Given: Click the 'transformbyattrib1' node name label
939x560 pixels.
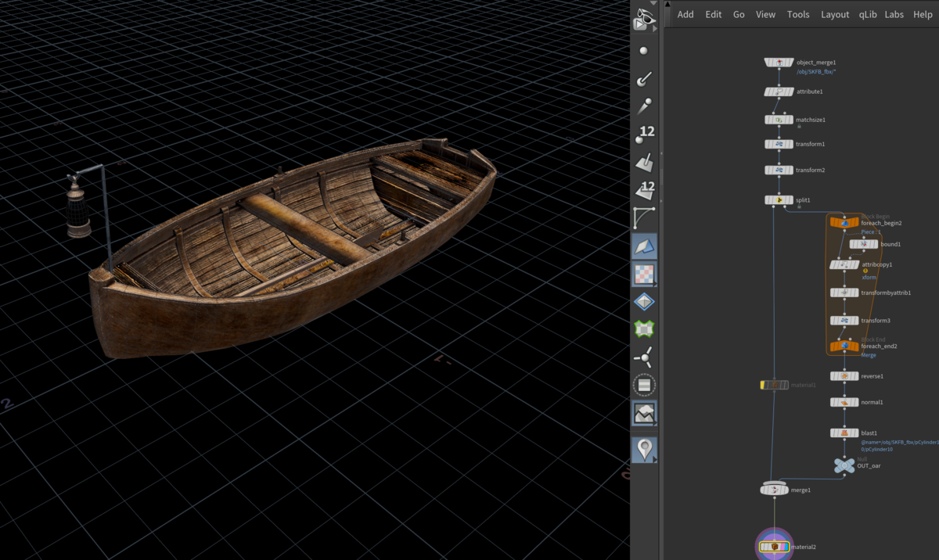Looking at the screenshot, I should pos(886,293).
